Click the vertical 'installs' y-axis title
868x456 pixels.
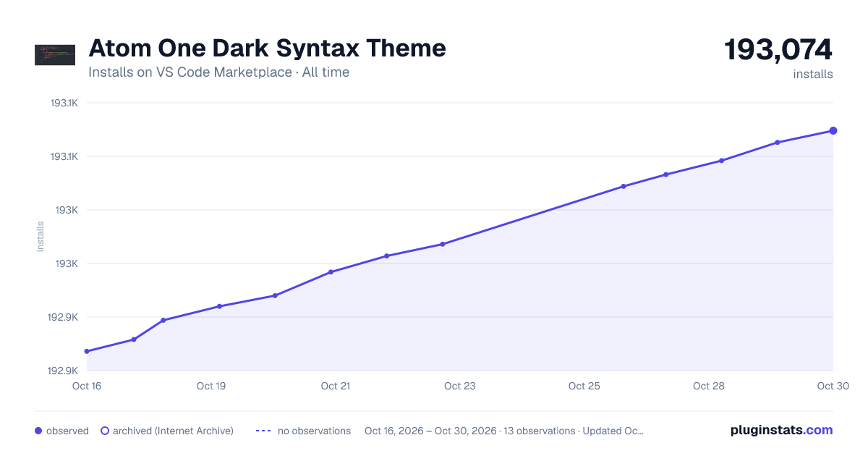41,237
